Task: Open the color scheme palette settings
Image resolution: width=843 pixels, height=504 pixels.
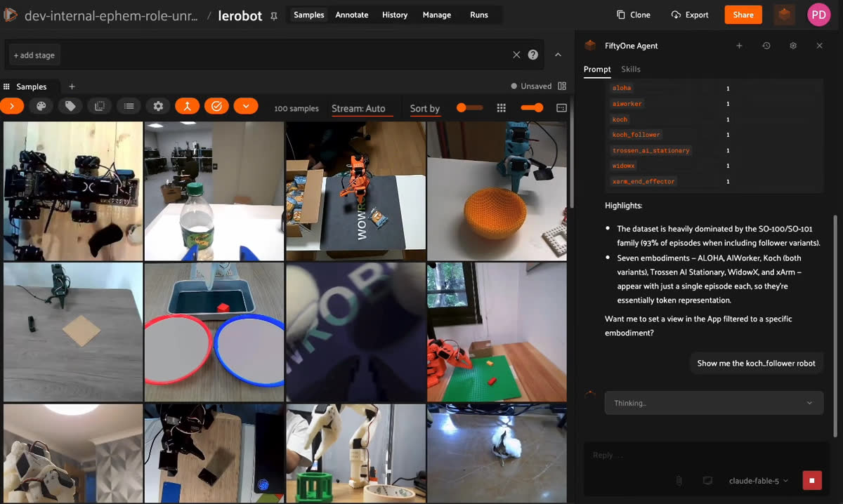Action: click(x=41, y=106)
